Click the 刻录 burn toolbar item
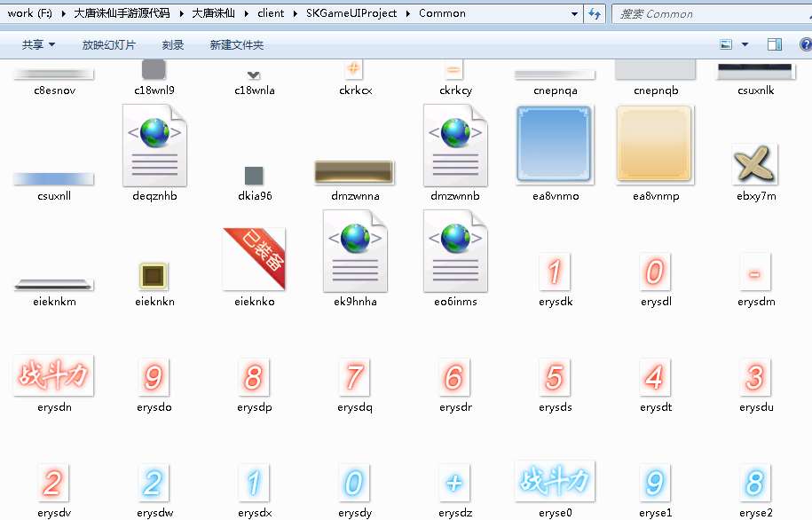 tap(173, 44)
